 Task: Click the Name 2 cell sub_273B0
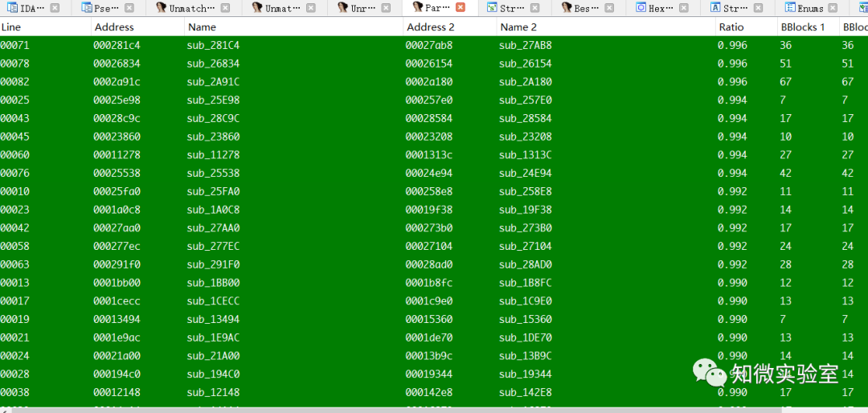tap(525, 228)
